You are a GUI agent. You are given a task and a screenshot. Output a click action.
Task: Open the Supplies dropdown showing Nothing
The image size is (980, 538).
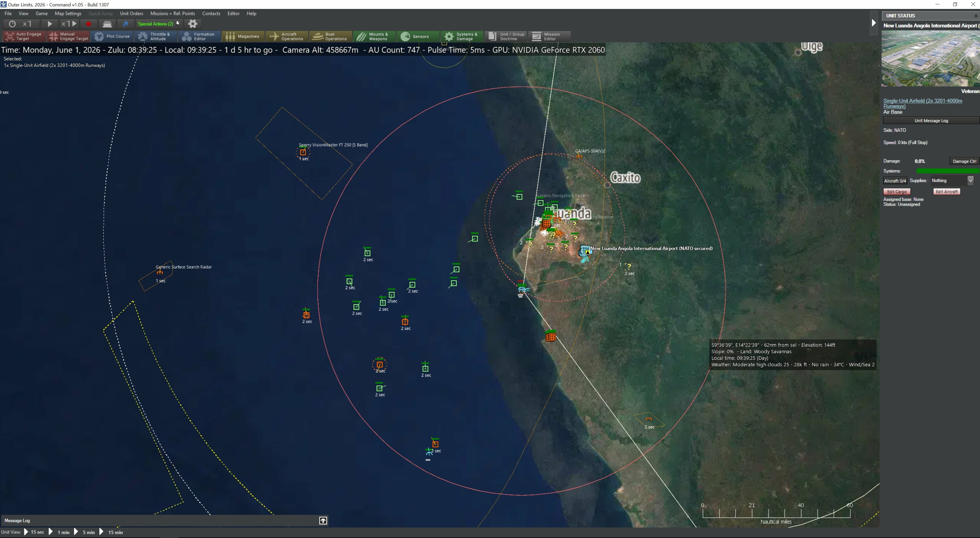[x=970, y=180]
